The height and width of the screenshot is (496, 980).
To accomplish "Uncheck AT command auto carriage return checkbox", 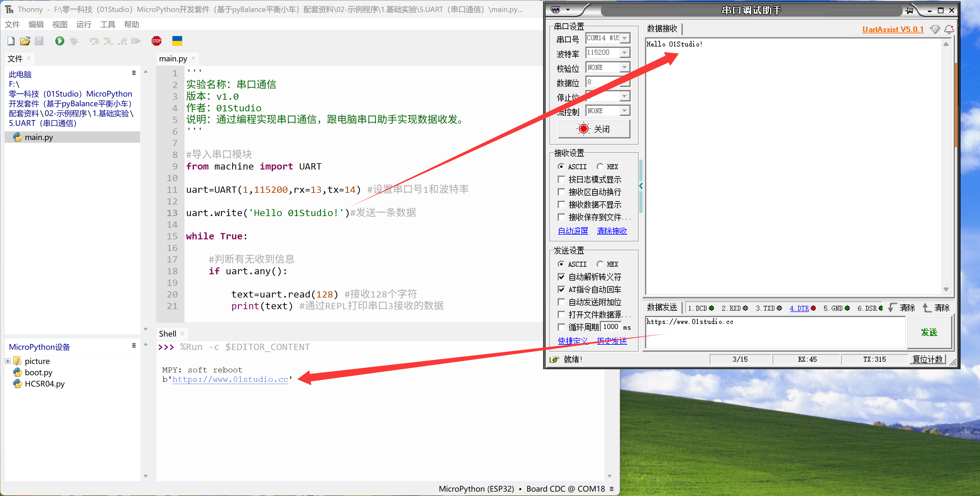I will (x=561, y=289).
